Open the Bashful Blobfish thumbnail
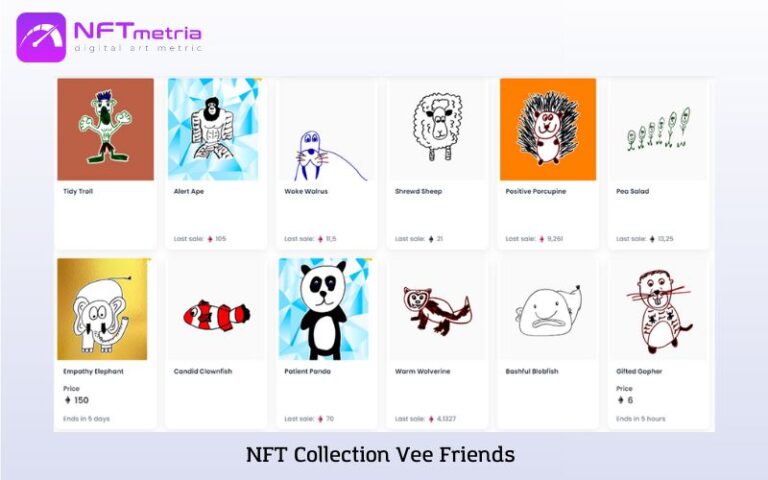The width and height of the screenshot is (768, 480). pos(548,309)
